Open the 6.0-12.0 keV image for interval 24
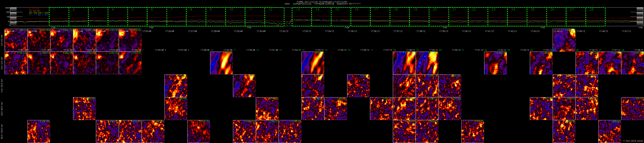The width and height of the screenshot is (644, 143). [541, 63]
